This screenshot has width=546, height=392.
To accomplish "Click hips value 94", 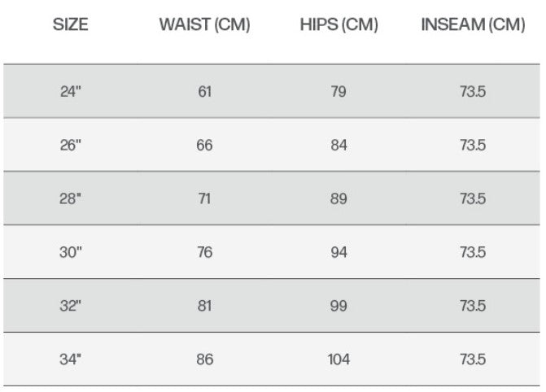I will (339, 252).
